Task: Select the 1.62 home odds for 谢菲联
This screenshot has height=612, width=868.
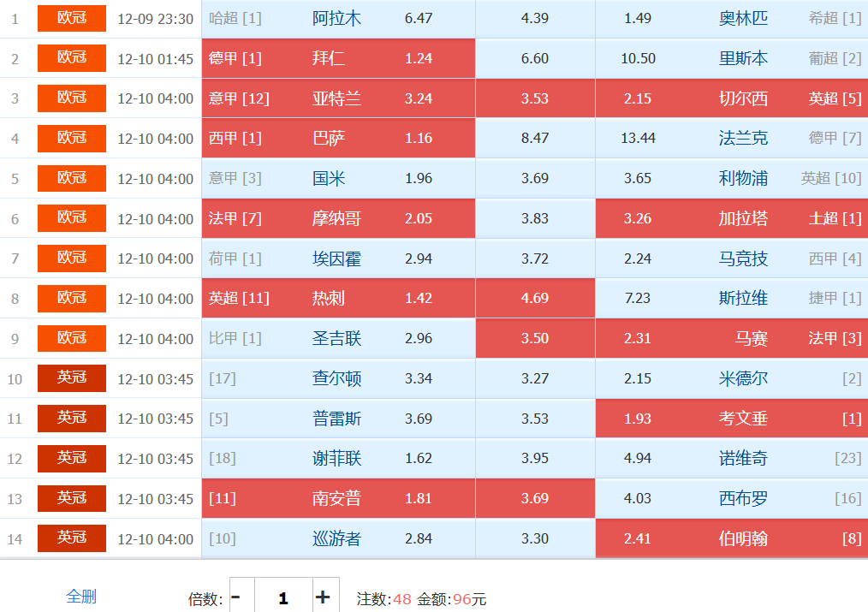Action: (x=419, y=458)
